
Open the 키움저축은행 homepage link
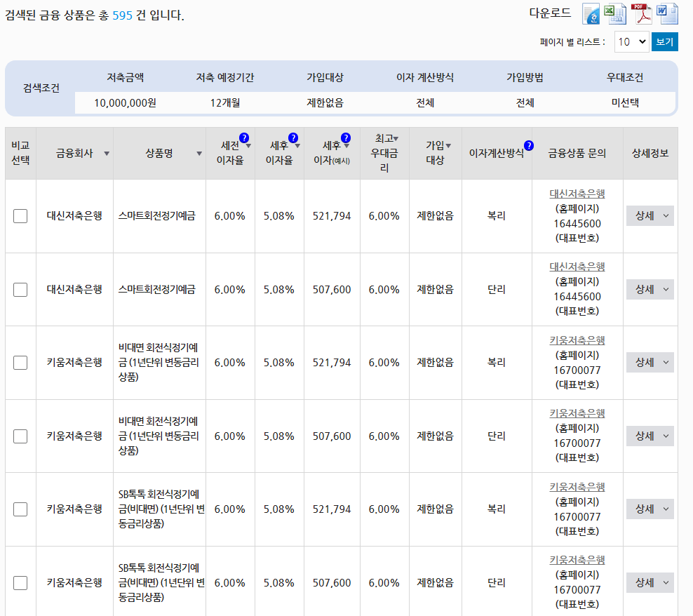pyautogui.click(x=577, y=340)
